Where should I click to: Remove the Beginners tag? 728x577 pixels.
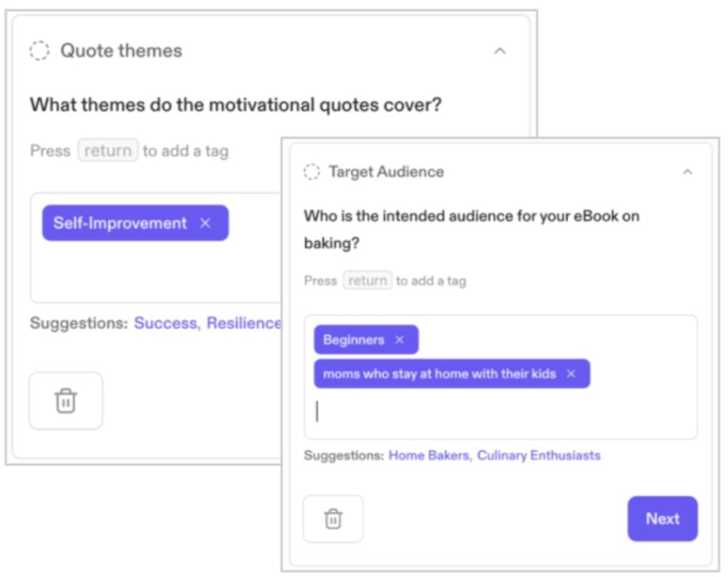point(399,339)
